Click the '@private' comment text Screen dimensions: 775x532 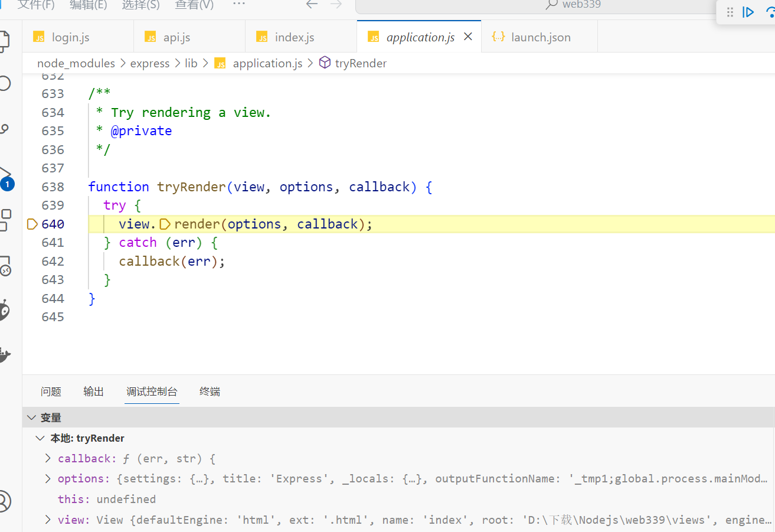pyautogui.click(x=141, y=131)
